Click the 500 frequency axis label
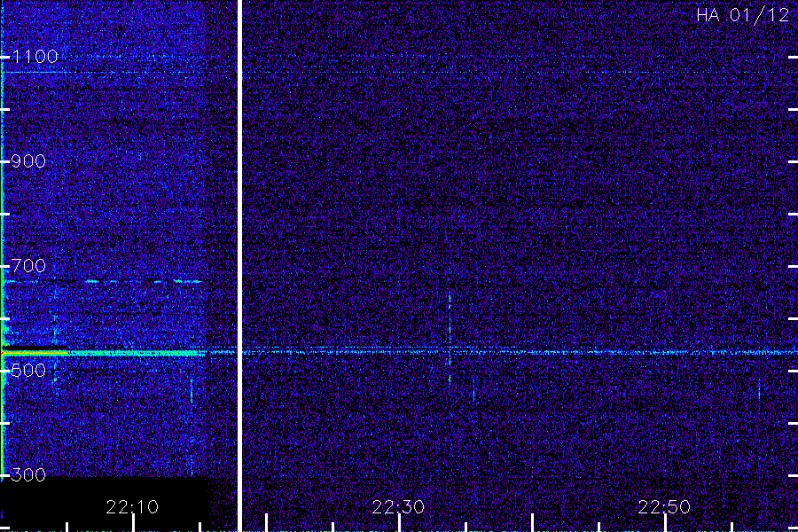Viewport: 798px width, 532px height. click(28, 370)
